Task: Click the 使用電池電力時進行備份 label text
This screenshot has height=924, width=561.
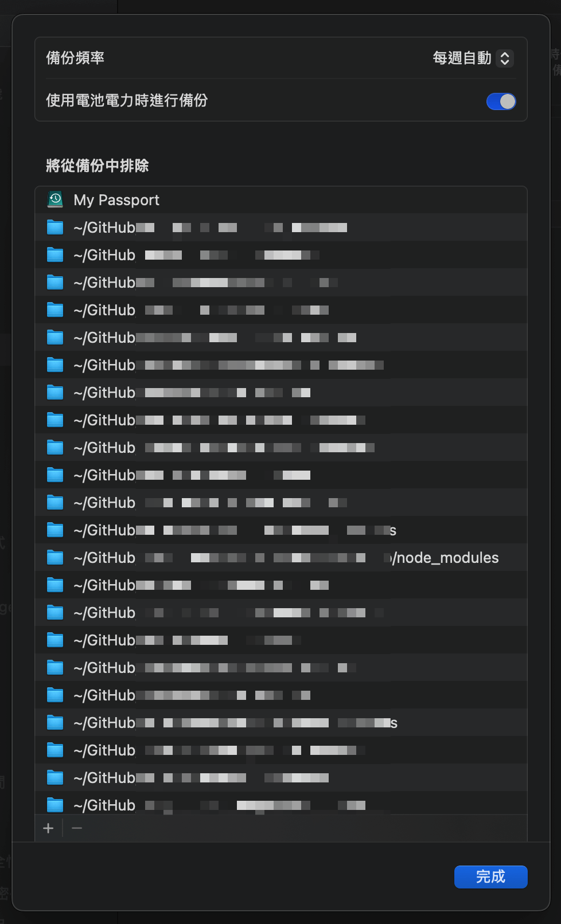Action: tap(127, 100)
